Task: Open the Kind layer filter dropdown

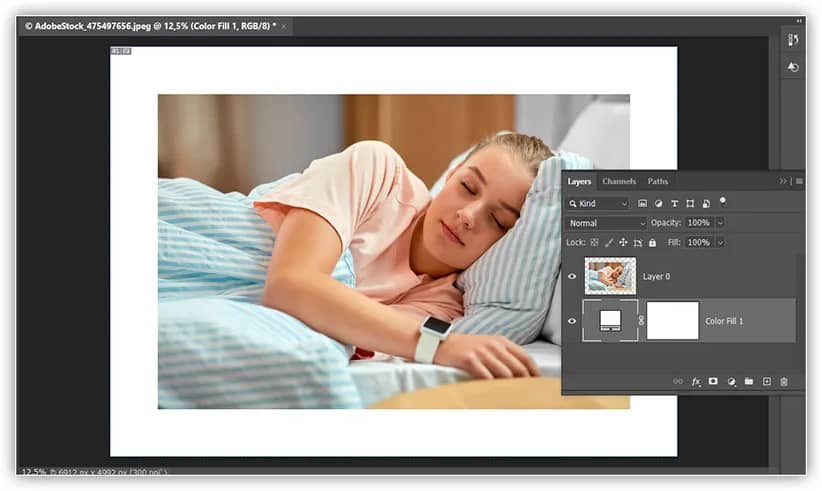Action: 598,203
